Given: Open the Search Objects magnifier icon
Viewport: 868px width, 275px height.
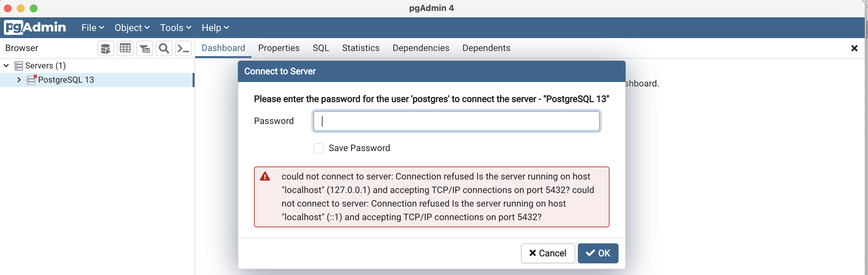Looking at the screenshot, I should pos(164,48).
